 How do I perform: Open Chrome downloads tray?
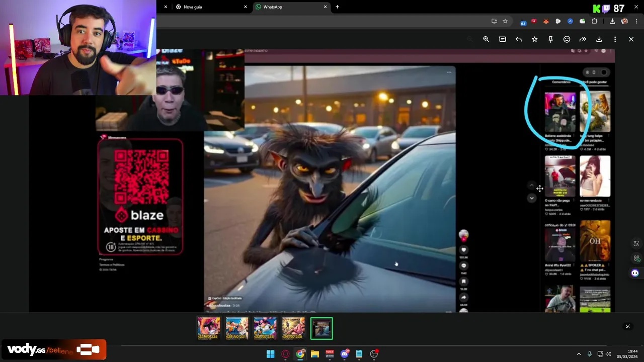pos(612,21)
